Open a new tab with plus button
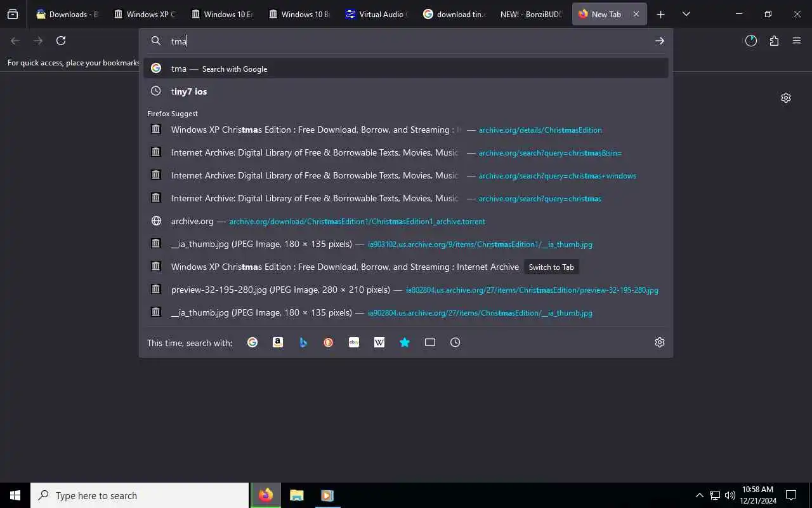812x508 pixels. pyautogui.click(x=660, y=14)
